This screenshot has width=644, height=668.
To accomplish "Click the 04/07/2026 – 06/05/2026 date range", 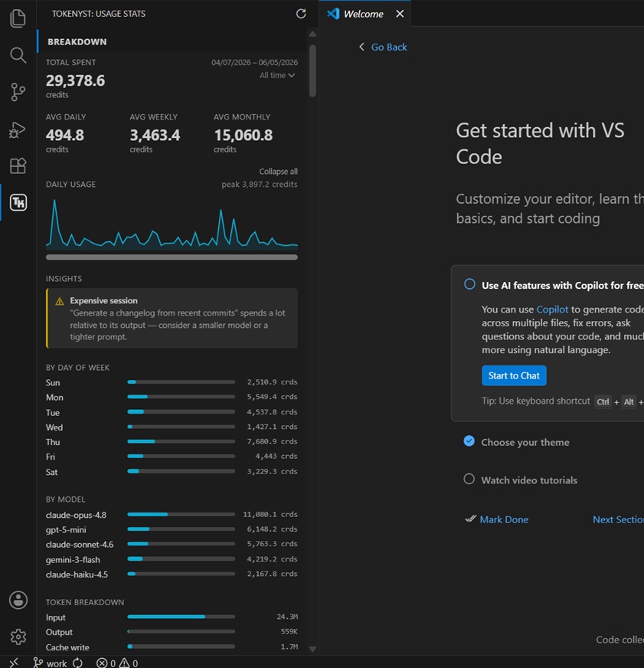I will tap(255, 62).
